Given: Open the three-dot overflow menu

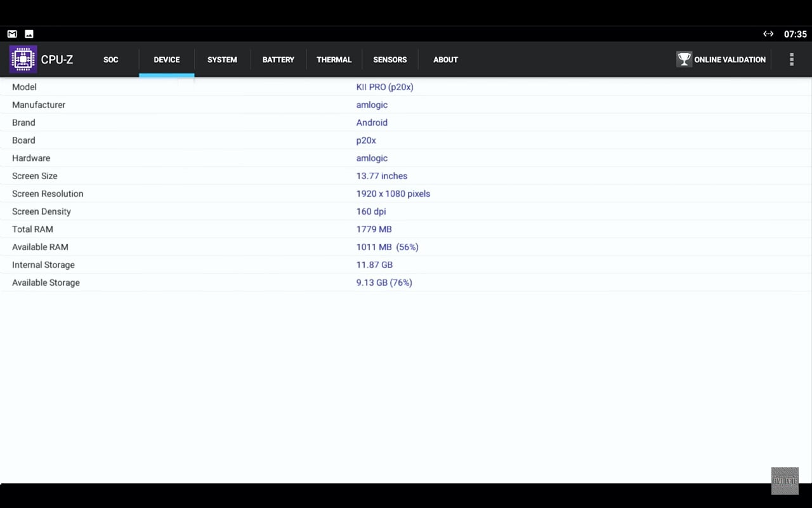Looking at the screenshot, I should 791,60.
